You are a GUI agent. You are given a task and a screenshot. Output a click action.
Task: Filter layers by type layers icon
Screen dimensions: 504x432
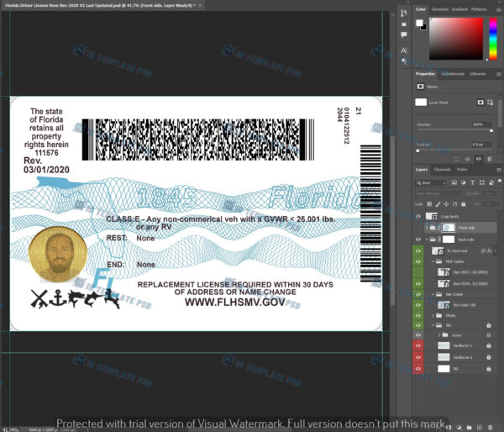point(472,182)
